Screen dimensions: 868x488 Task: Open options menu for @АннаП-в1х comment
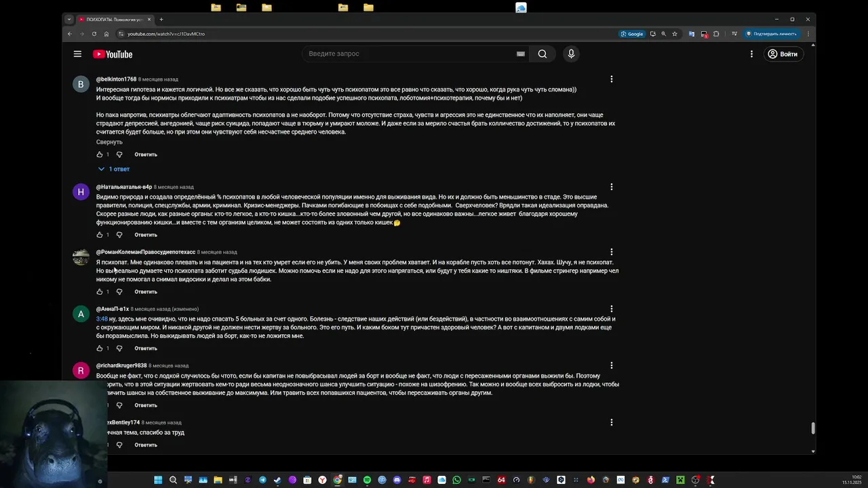(x=611, y=309)
